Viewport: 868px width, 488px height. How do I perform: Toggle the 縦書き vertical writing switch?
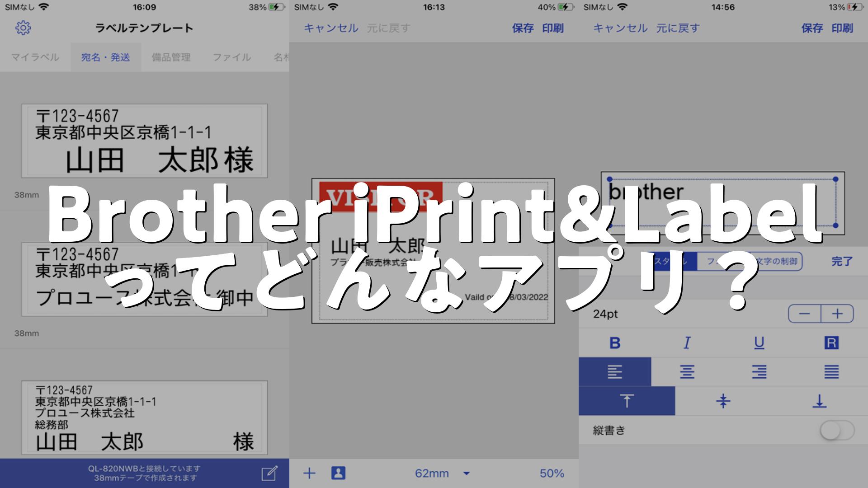pos(837,430)
